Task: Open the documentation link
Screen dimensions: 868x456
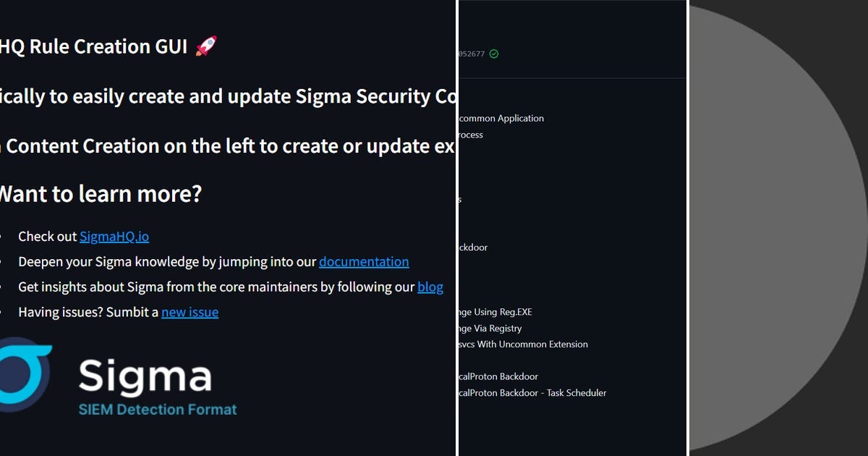Action: pyautogui.click(x=364, y=261)
